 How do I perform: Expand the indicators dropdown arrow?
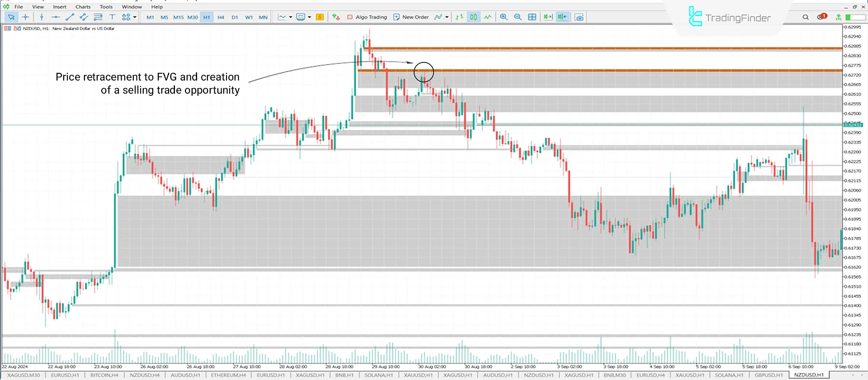[x=447, y=17]
